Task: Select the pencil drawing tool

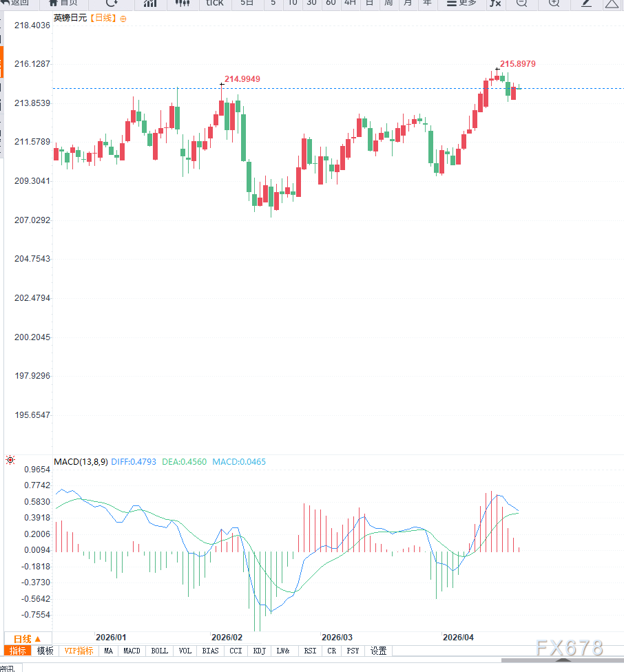Action: pyautogui.click(x=586, y=3)
